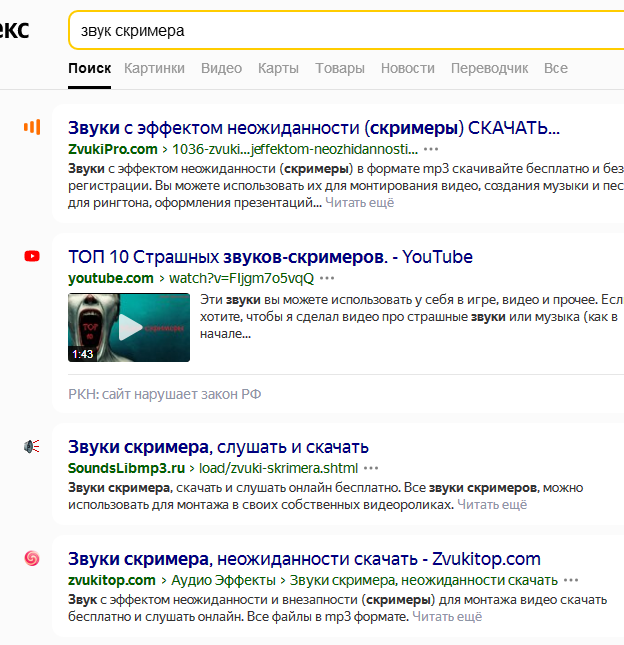Select the Поиск tab
Screen dimensions: 624x645
pos(90,68)
